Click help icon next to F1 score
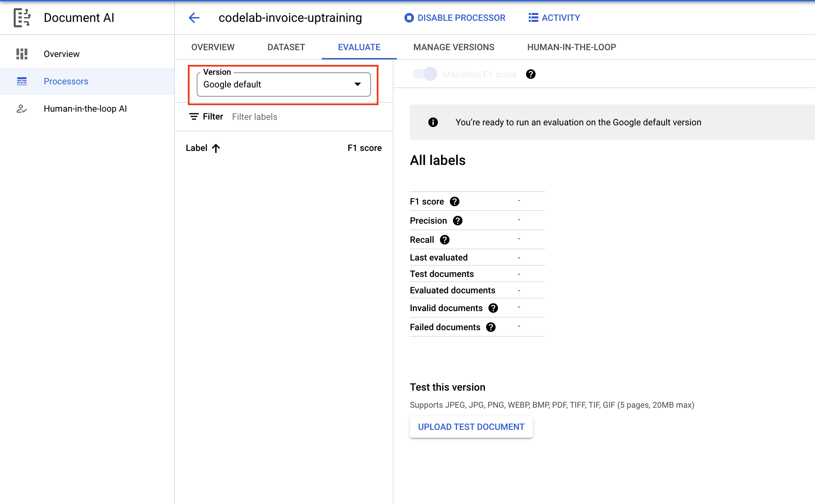The height and width of the screenshot is (504, 815). point(454,201)
